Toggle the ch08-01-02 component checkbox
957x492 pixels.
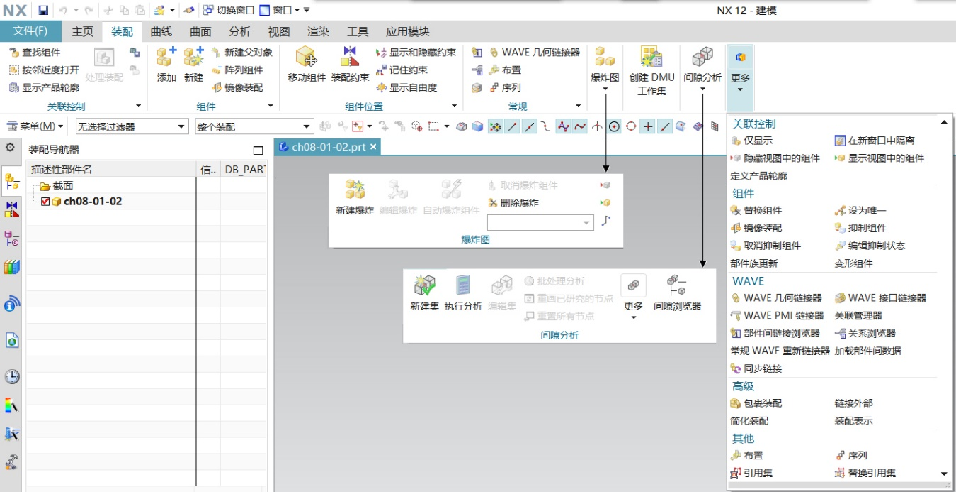(45, 201)
